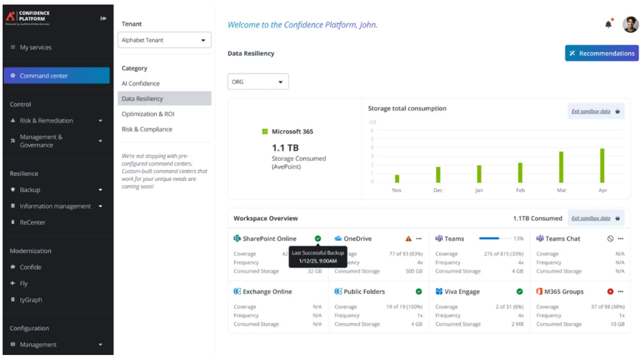The width and height of the screenshot is (644, 357).
Task: Click the Risk & Remediation warning icon
Action: click(x=12, y=121)
